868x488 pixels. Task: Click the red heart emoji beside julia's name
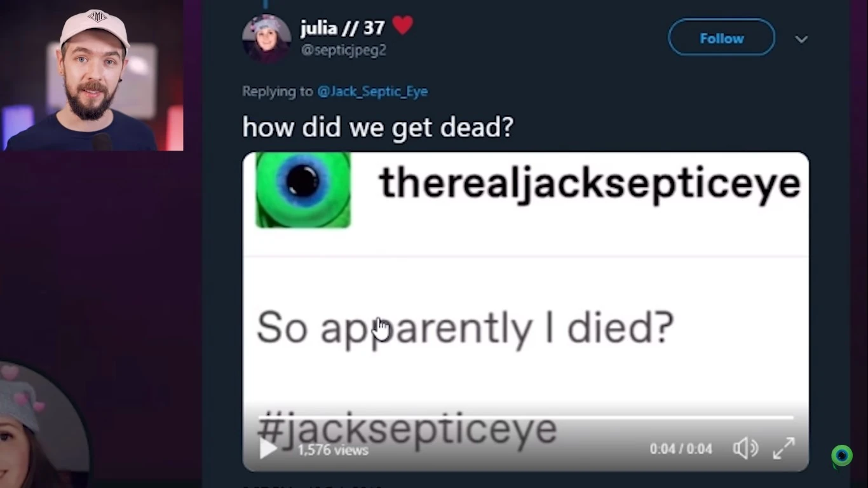[x=402, y=26]
